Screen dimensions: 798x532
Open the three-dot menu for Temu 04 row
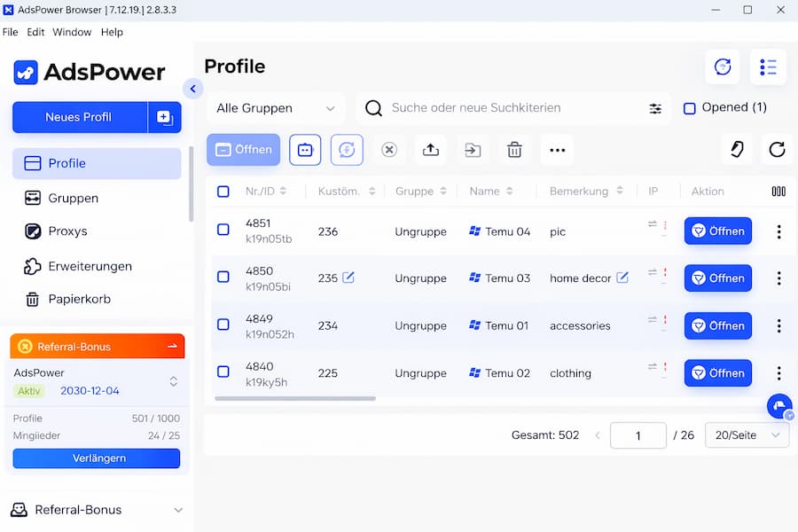(x=778, y=231)
